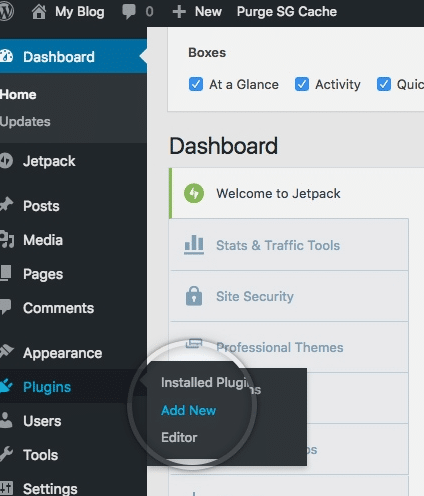Open Installed Plugins from the submenu
The height and width of the screenshot is (496, 424).
[x=211, y=383]
